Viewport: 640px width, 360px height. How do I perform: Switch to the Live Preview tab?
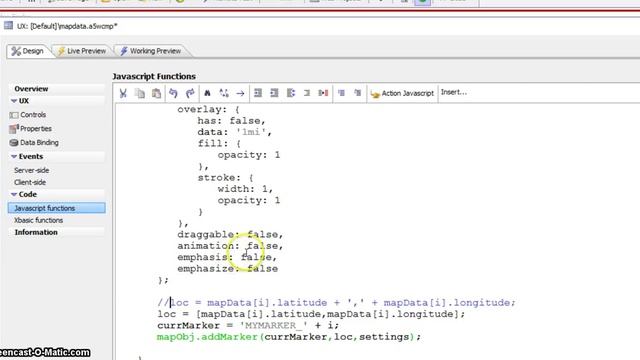[x=82, y=51]
